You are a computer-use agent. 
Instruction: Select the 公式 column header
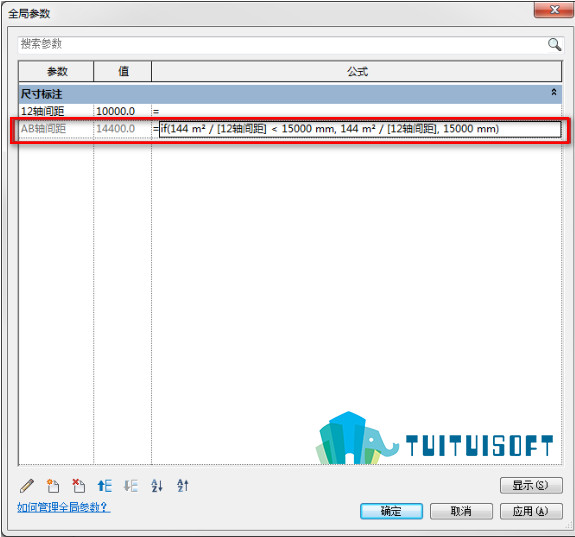tap(356, 71)
